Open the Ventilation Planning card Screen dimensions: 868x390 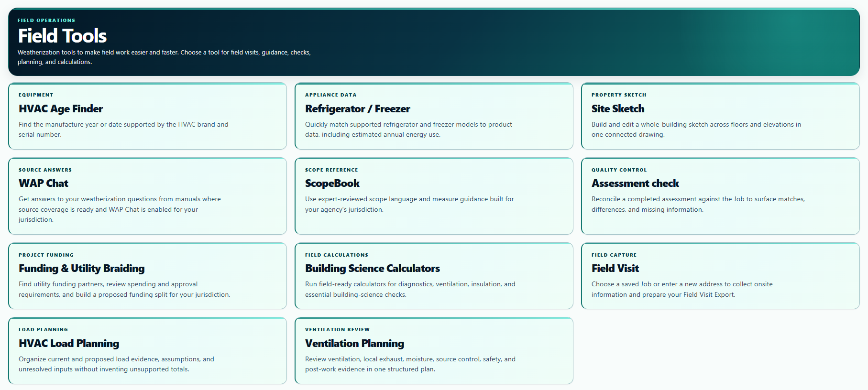point(434,351)
